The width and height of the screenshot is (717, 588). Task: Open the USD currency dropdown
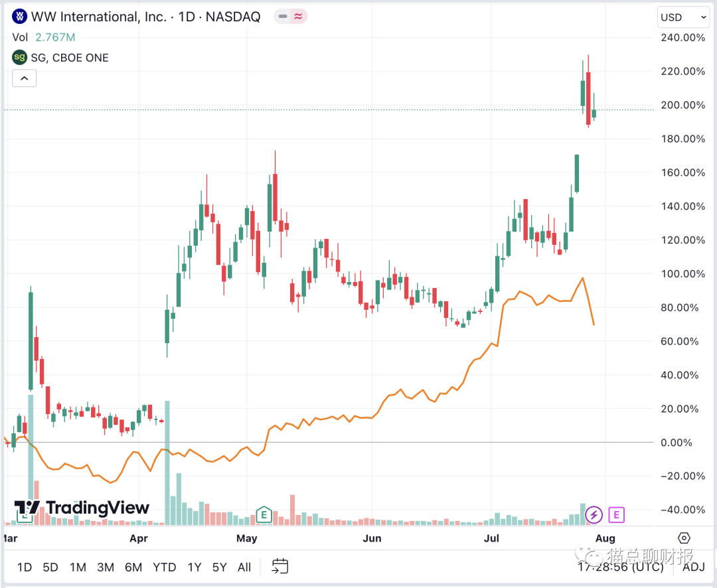tap(683, 17)
